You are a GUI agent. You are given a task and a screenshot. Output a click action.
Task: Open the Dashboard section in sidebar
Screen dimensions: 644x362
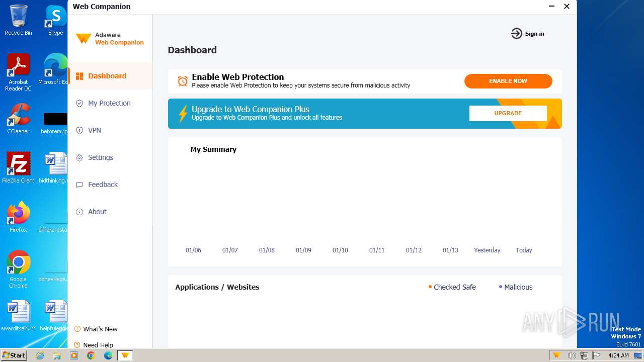[x=110, y=76]
